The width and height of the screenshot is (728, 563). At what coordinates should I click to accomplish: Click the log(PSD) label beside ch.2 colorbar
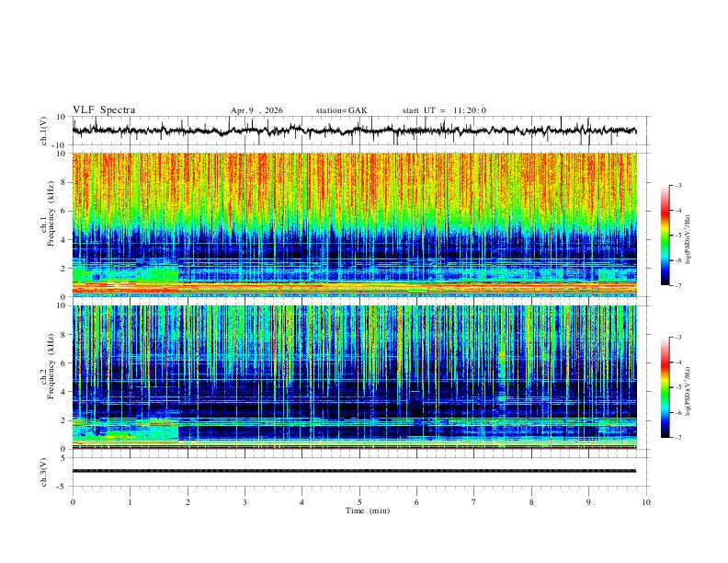pyautogui.click(x=688, y=391)
